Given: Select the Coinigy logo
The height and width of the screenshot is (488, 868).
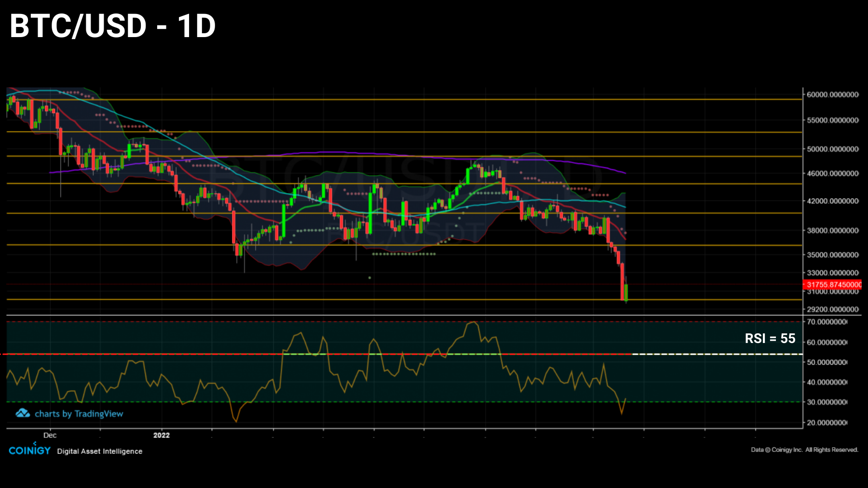Looking at the screenshot, I should tap(29, 451).
